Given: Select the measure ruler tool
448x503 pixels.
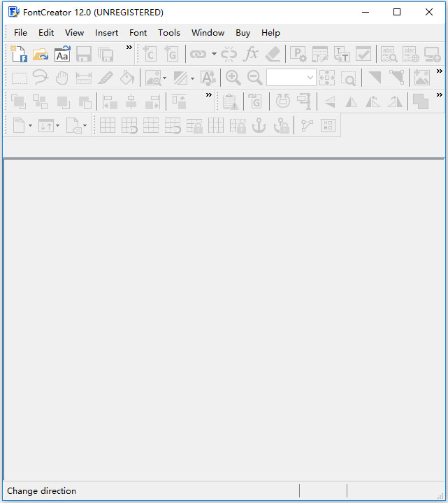Looking at the screenshot, I should coord(84,78).
